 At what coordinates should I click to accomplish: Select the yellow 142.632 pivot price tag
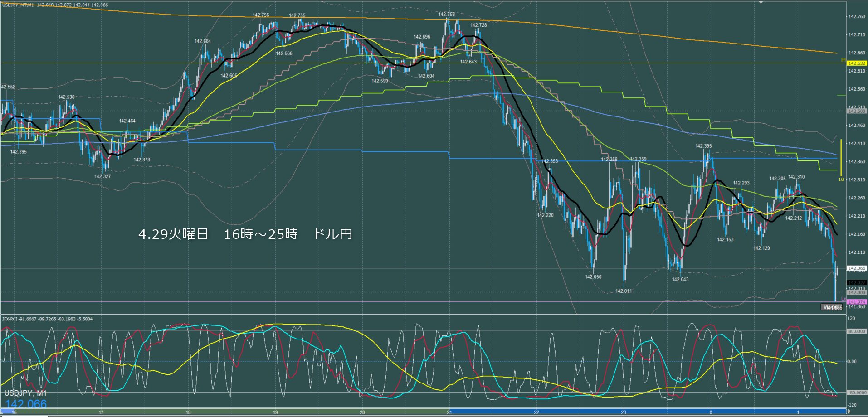(857, 63)
